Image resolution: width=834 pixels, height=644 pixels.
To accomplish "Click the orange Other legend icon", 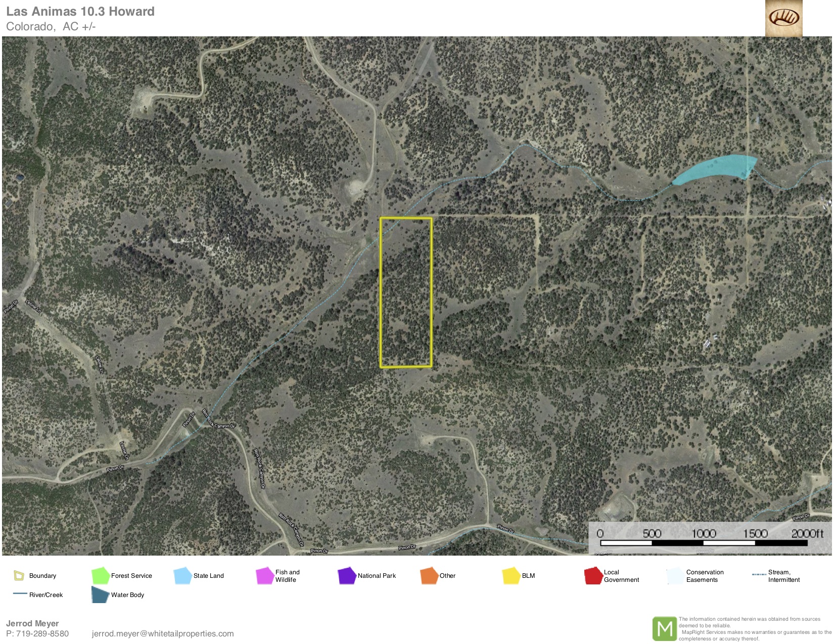I will click(429, 575).
